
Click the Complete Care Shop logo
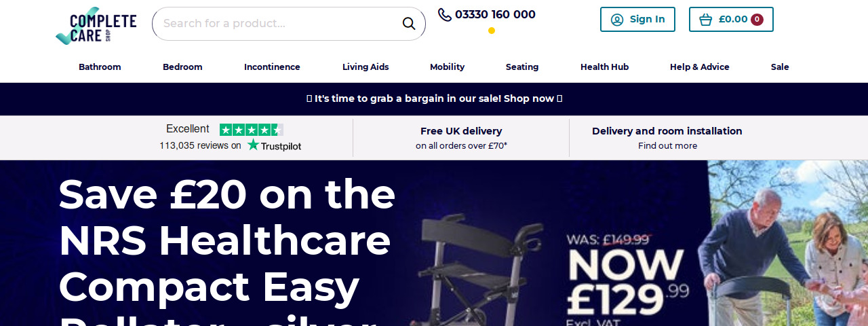tap(96, 26)
